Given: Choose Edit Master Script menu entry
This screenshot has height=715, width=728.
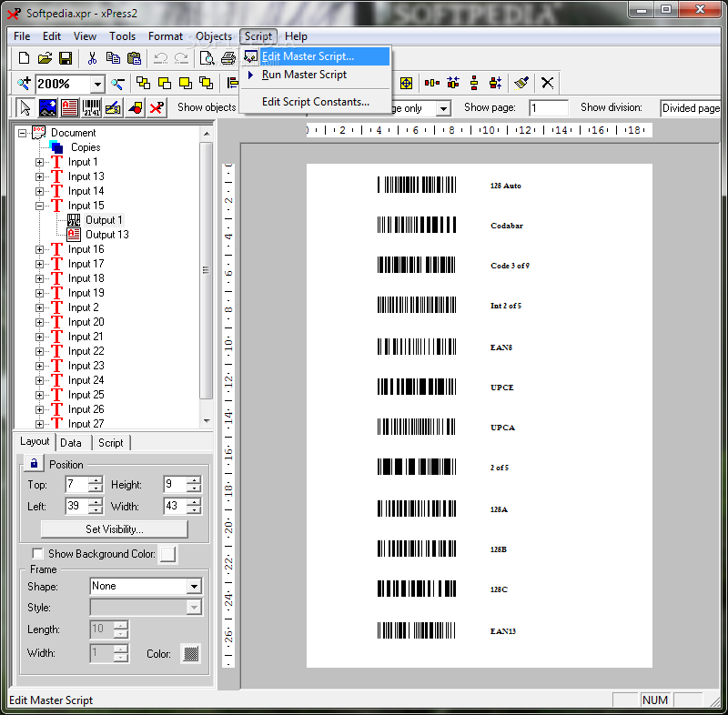Looking at the screenshot, I should click(x=316, y=56).
